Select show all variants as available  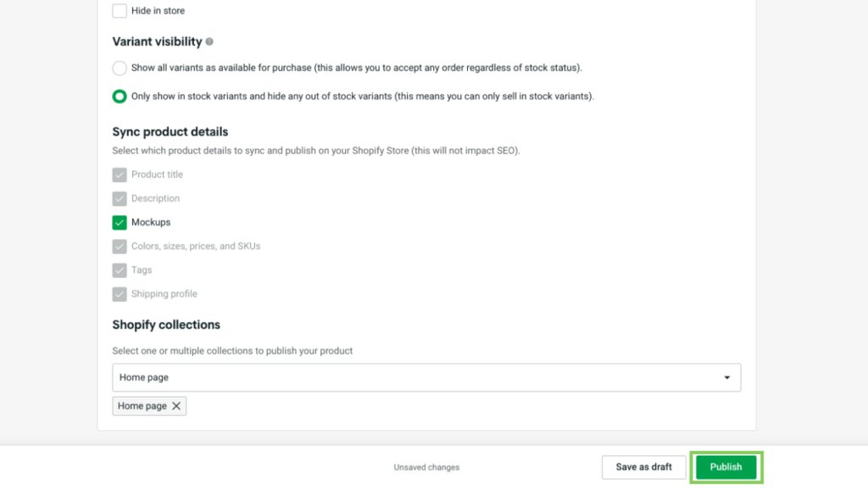point(119,68)
